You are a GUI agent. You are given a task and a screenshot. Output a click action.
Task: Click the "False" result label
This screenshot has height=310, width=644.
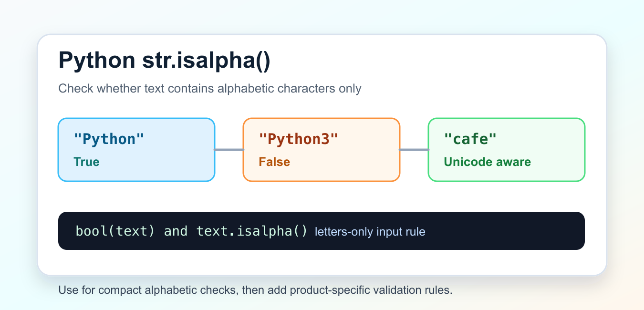pos(274,162)
